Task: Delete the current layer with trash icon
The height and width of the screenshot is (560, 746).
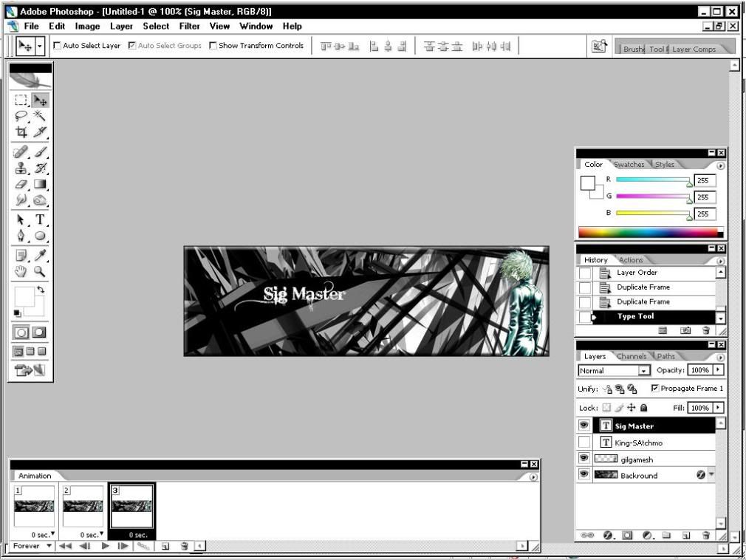Action: tap(706, 536)
